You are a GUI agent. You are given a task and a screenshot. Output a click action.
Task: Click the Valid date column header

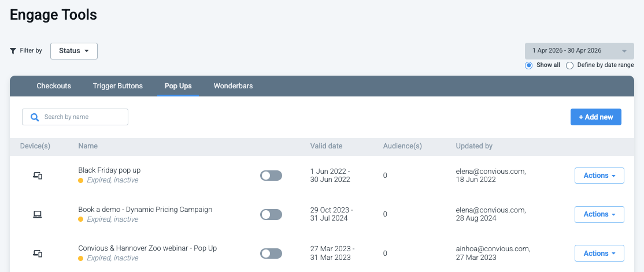click(x=327, y=146)
